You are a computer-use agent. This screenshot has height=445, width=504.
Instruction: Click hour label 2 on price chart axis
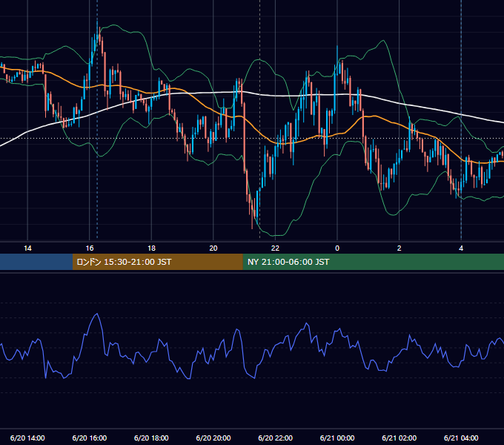pyautogui.click(x=399, y=248)
